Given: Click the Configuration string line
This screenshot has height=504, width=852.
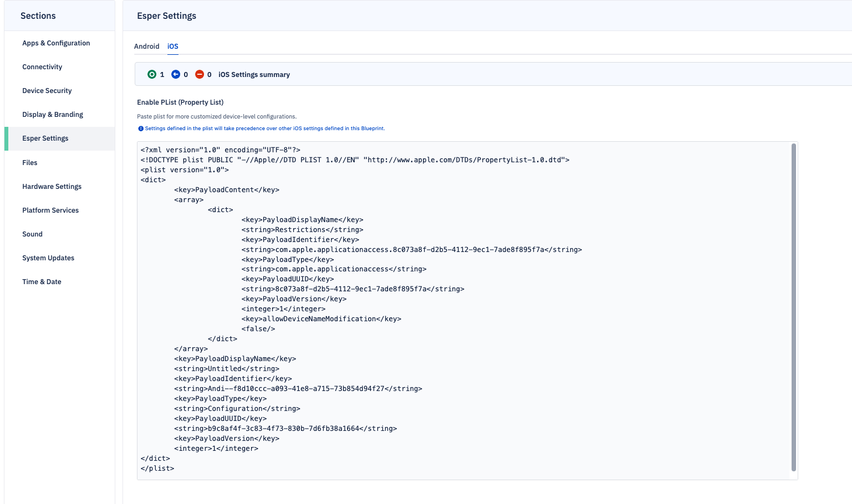Looking at the screenshot, I should (237, 409).
